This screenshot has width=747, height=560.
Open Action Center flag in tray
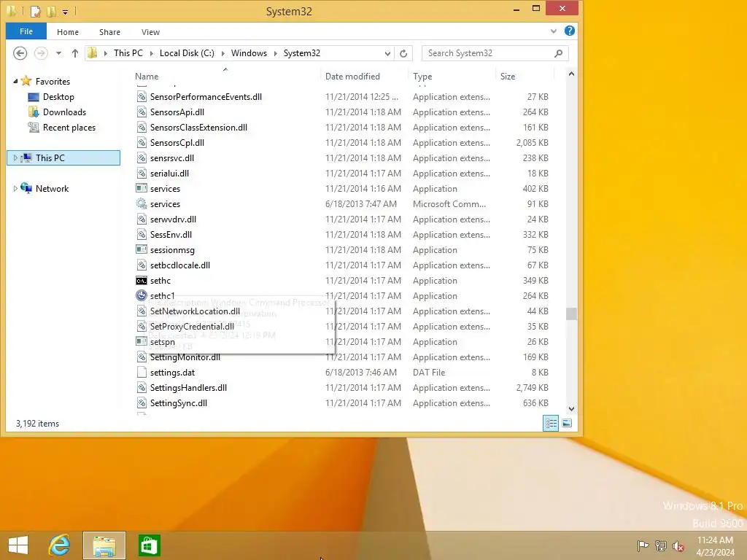click(643, 545)
